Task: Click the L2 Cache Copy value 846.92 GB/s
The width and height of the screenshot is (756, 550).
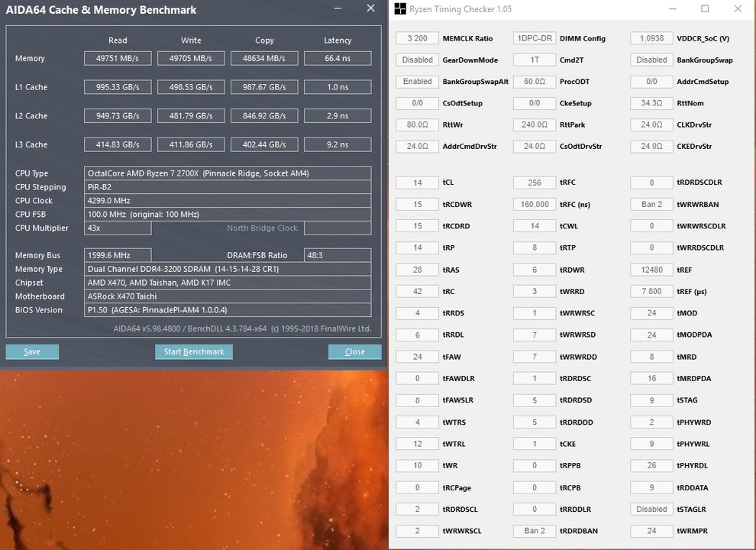Action: [264, 116]
